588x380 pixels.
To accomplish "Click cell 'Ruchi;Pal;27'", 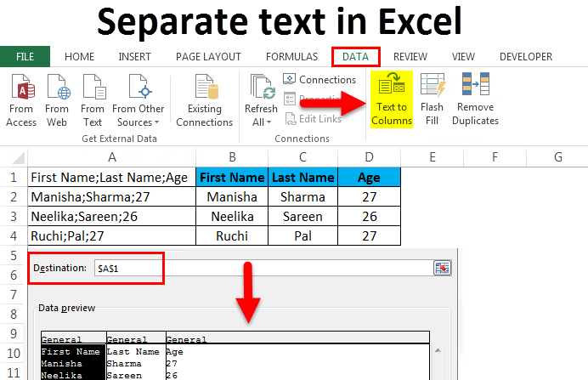I will (x=112, y=235).
